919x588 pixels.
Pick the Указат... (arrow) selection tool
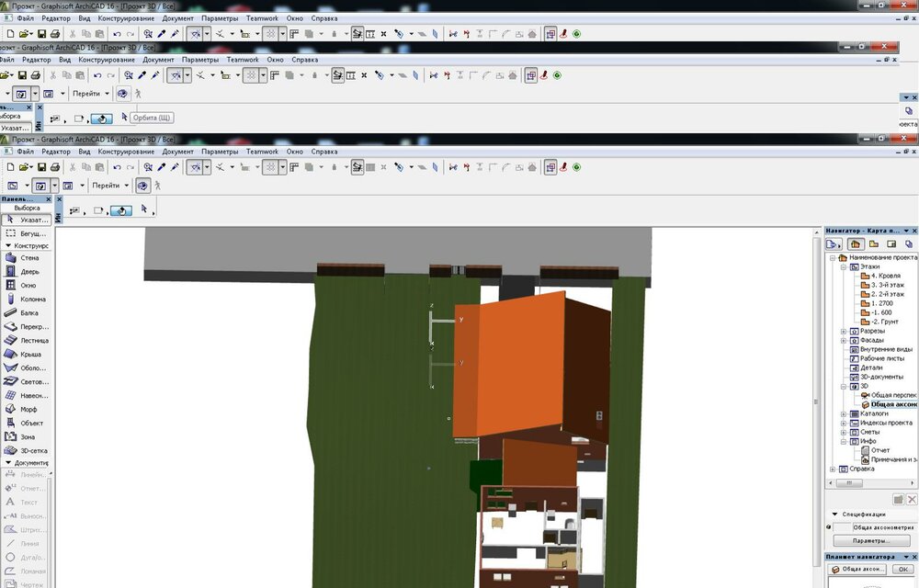coord(26,220)
